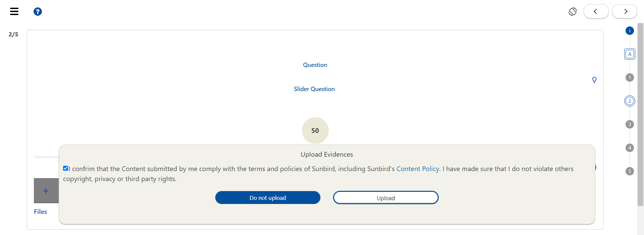The image size is (644, 235).
Task: Click the slider value bubble showing 50
Action: pos(315,131)
